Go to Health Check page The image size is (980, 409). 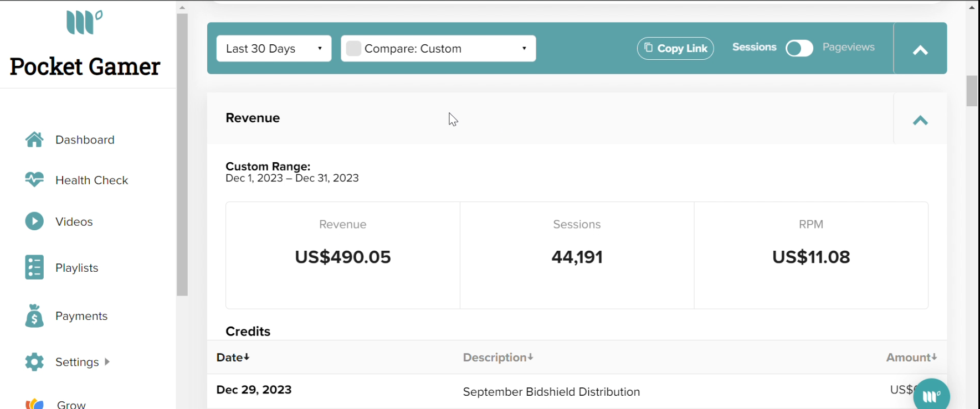coord(91,180)
